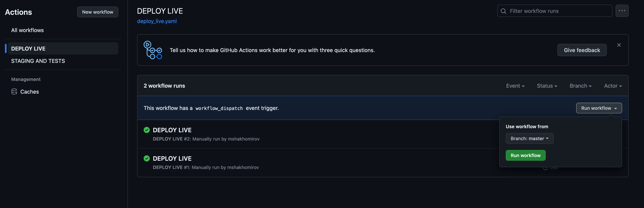Open the Actor filter dropdown
Viewport: 644px width, 208px height.
click(613, 86)
